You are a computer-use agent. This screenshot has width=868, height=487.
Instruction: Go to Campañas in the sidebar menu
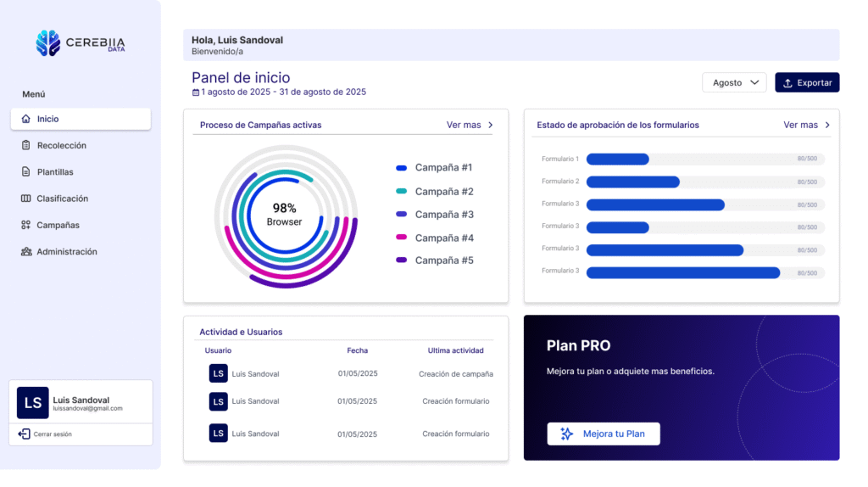point(58,225)
